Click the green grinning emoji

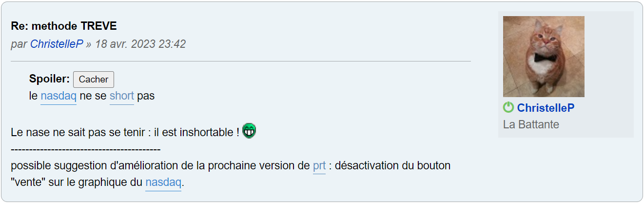pos(249,131)
